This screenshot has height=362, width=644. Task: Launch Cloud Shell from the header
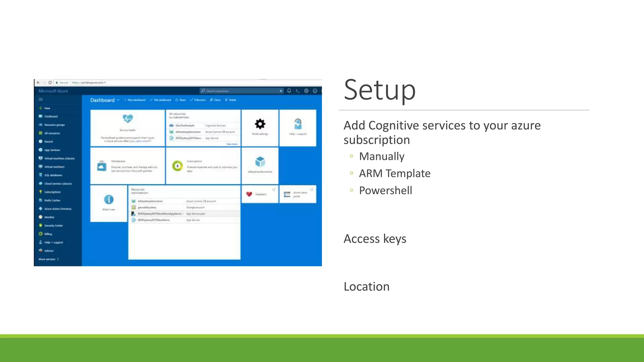point(297,91)
